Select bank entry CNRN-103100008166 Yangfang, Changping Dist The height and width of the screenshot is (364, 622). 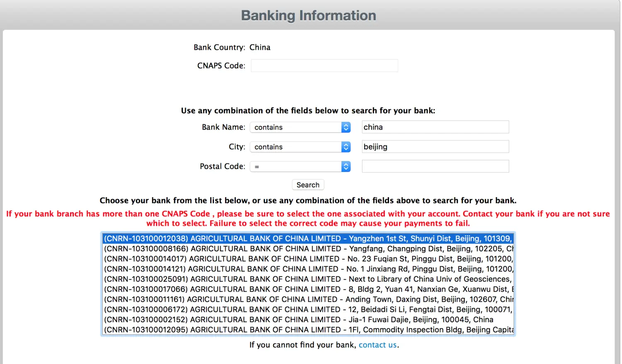pos(308,249)
